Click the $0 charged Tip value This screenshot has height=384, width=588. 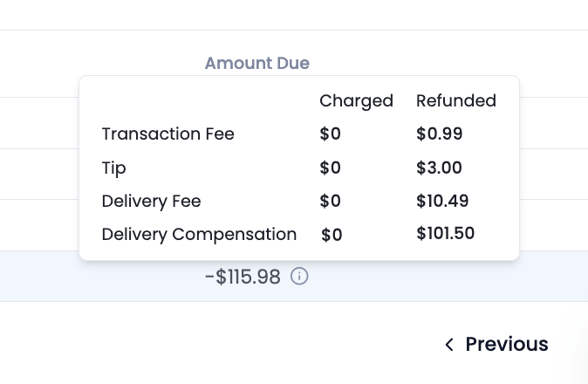(x=331, y=168)
